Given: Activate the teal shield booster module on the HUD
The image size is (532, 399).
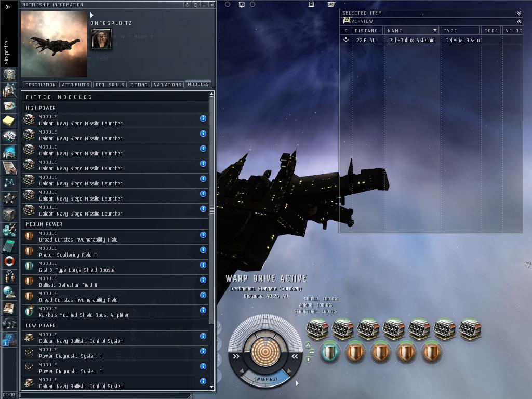Looking at the screenshot, I should coord(329,352).
